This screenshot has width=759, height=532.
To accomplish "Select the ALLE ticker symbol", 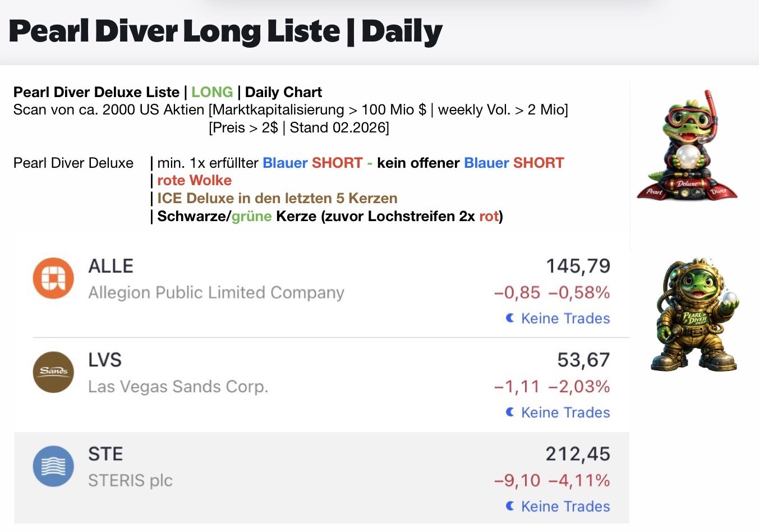I will [x=111, y=266].
